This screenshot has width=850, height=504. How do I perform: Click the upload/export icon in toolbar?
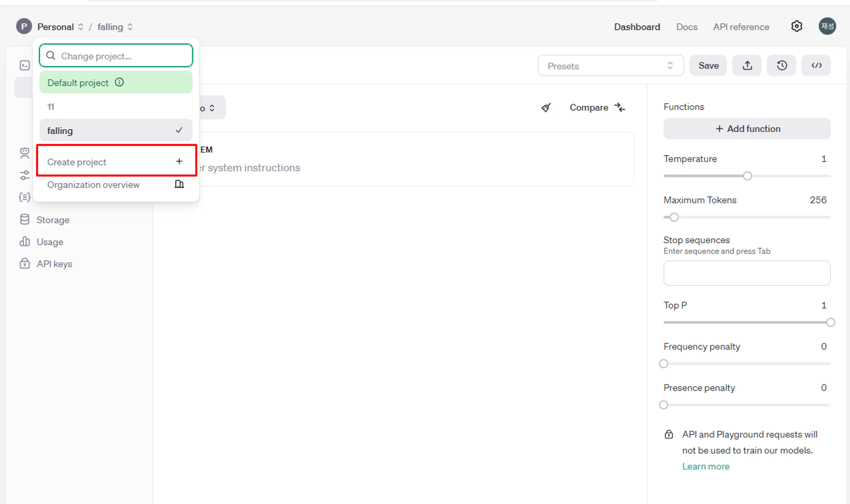click(748, 65)
